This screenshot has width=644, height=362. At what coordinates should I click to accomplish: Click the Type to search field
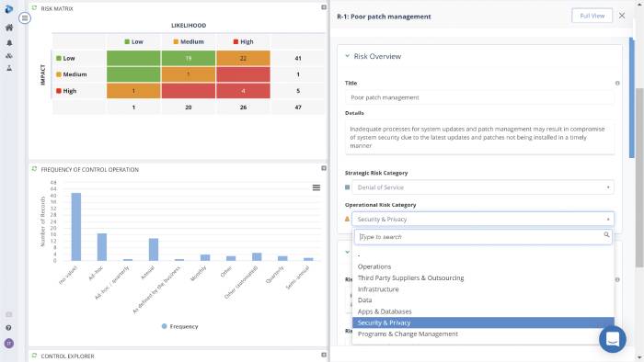(483, 237)
